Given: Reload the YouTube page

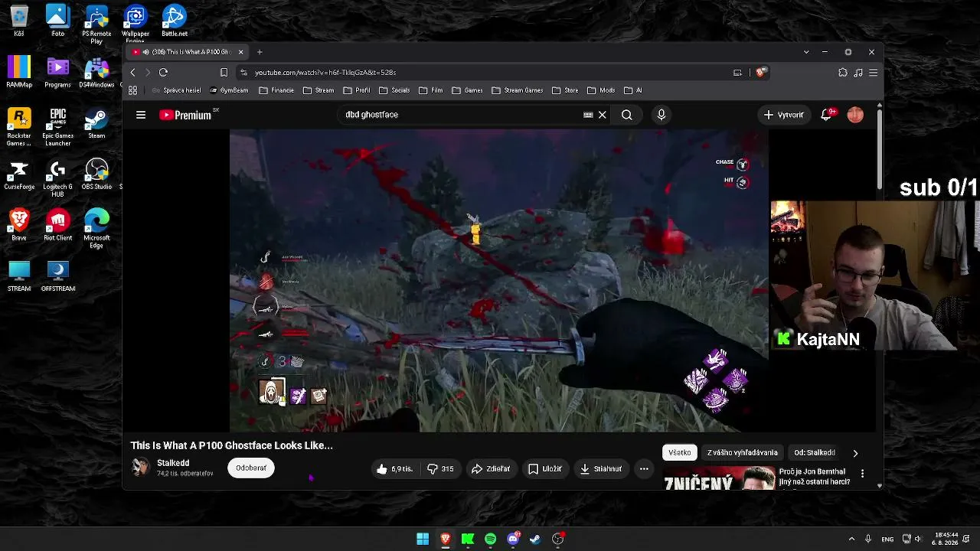Looking at the screenshot, I should coord(163,72).
